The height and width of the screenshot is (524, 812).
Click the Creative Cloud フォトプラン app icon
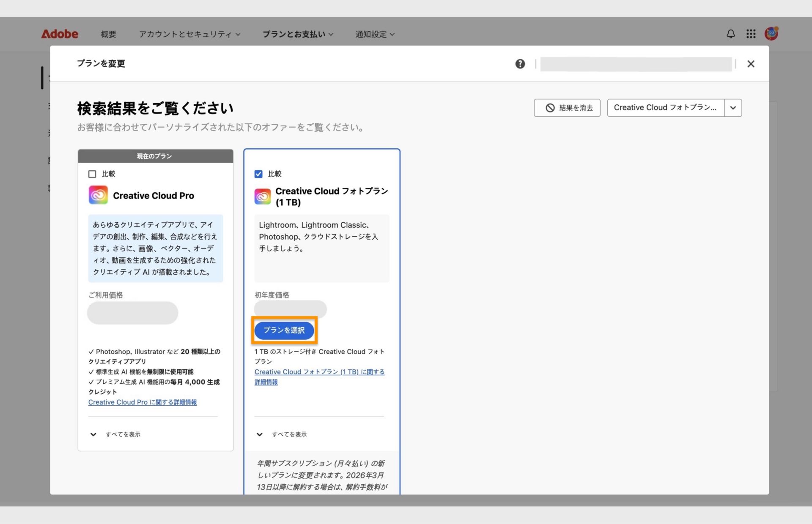[x=262, y=196]
